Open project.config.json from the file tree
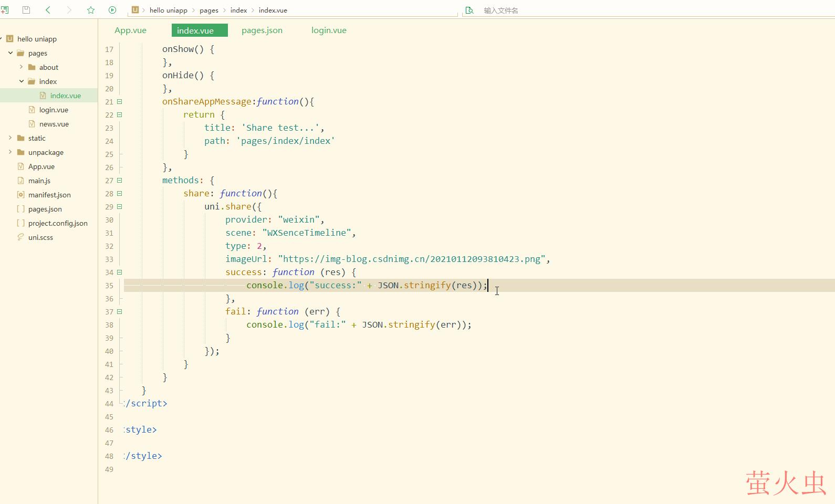The width and height of the screenshot is (835, 504). click(58, 223)
